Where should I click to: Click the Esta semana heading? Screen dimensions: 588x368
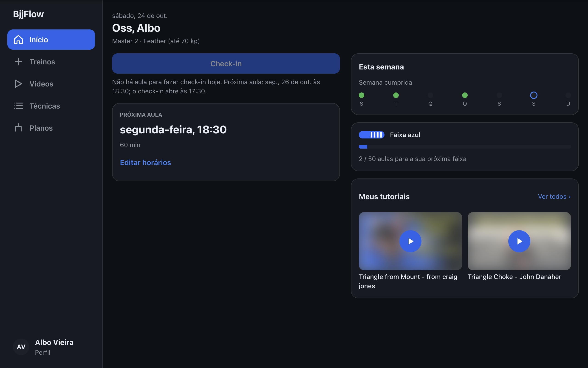coord(381,67)
